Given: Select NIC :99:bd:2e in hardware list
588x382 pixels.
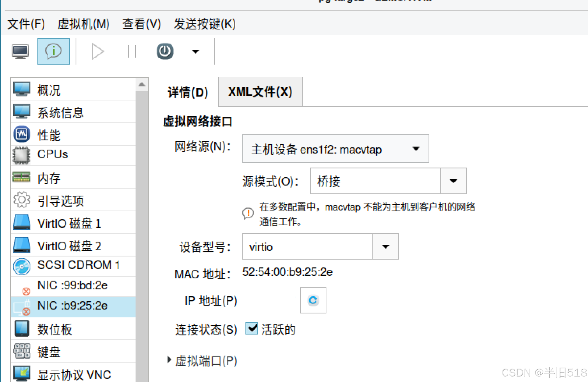Looking at the screenshot, I should 72,286.
